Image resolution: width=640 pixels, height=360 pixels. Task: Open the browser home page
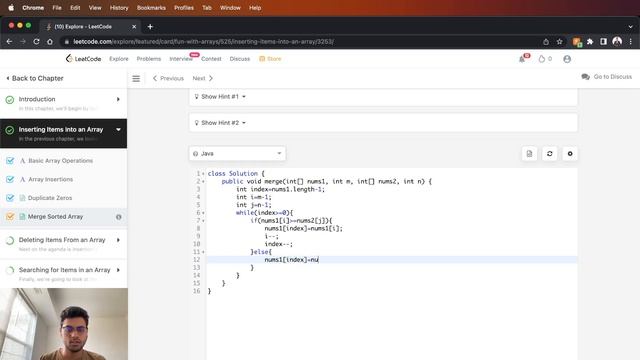click(x=50, y=42)
